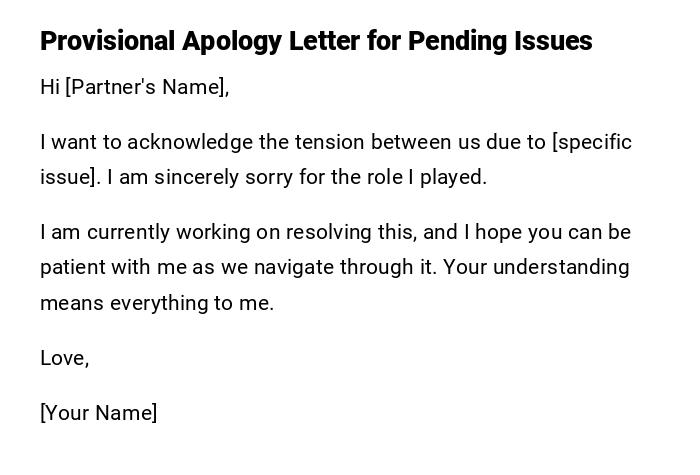
Task: Click the [Partner's Name] placeholder
Action: click(147, 87)
